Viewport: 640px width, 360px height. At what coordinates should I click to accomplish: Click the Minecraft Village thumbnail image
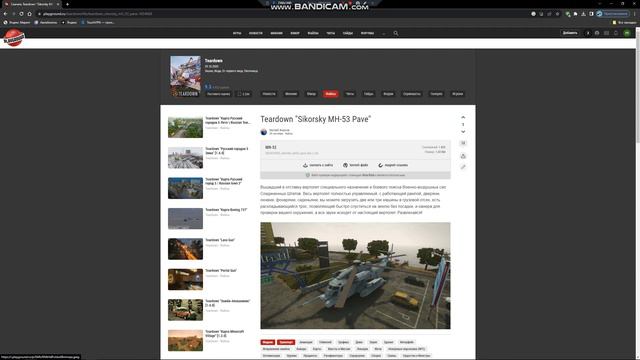[x=185, y=340]
